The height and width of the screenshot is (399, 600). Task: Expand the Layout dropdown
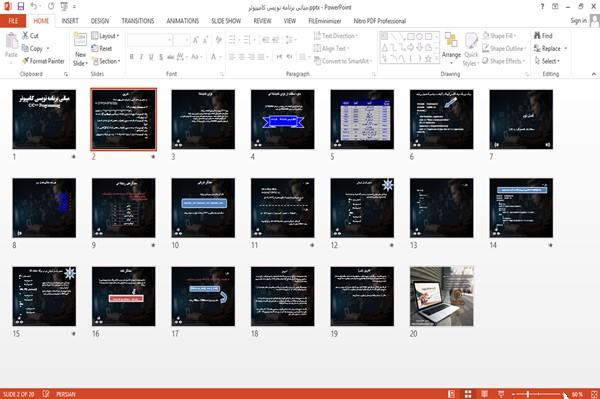point(105,36)
